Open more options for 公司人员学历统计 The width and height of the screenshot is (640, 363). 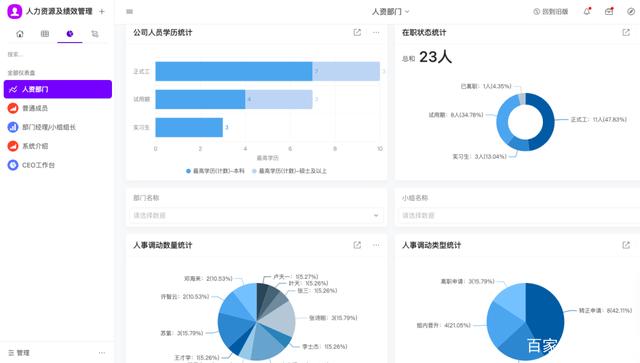[x=376, y=32]
